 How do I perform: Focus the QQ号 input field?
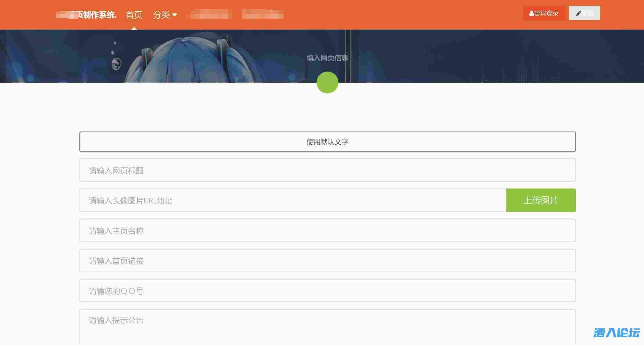pos(327,291)
